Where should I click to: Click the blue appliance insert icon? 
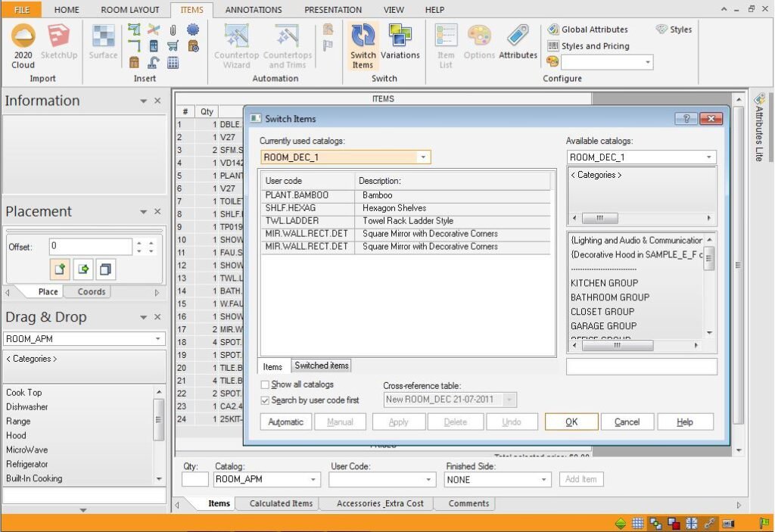point(154,46)
